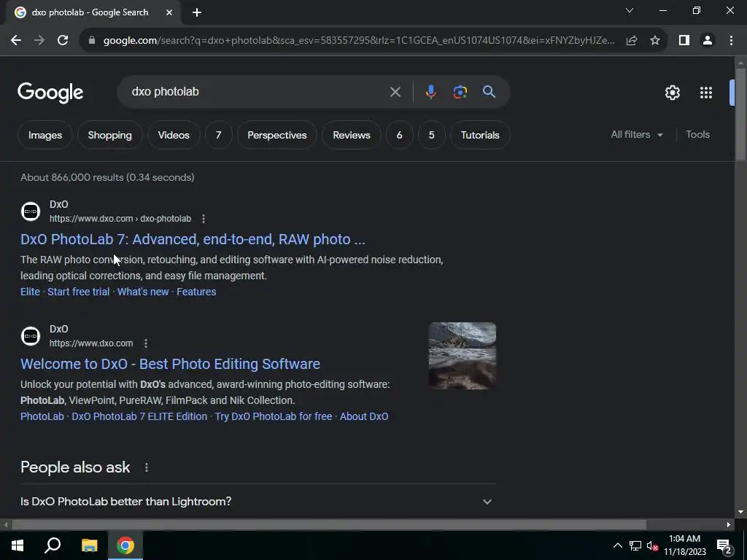Select the Perspectives filter chip
This screenshot has width=747, height=560.
(x=276, y=135)
